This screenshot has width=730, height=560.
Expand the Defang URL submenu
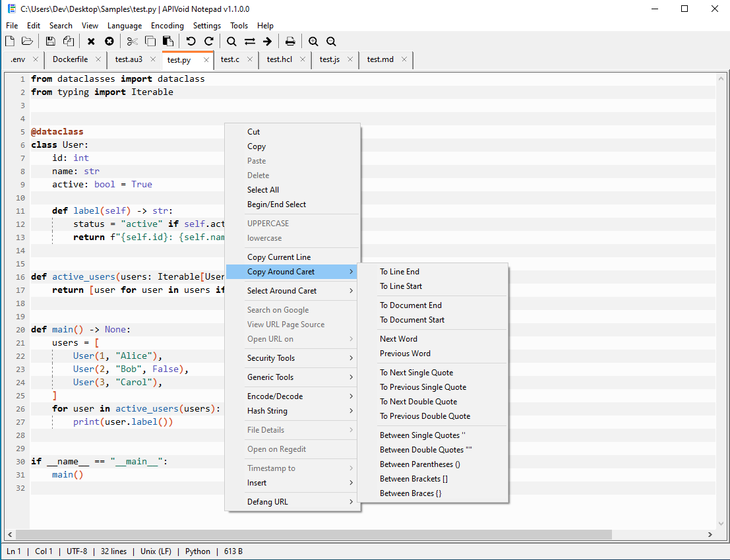click(x=292, y=502)
